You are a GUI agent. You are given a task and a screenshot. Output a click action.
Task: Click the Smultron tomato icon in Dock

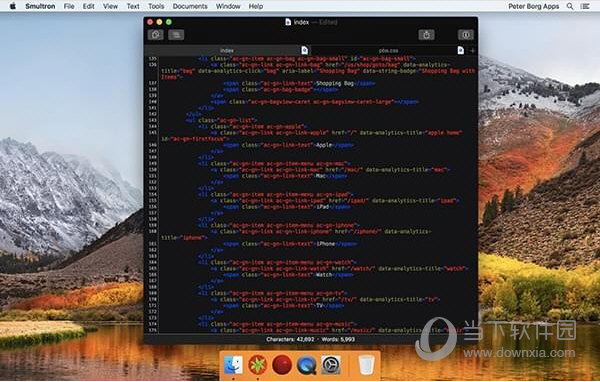click(258, 365)
